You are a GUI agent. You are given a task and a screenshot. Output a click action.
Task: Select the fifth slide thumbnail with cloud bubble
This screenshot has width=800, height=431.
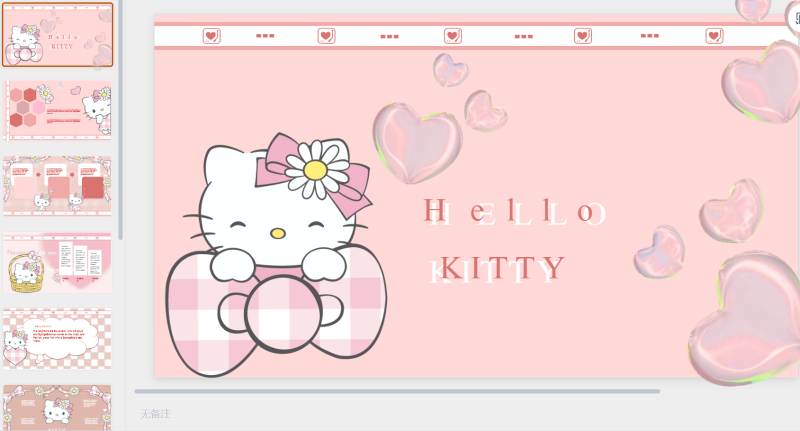pyautogui.click(x=58, y=339)
